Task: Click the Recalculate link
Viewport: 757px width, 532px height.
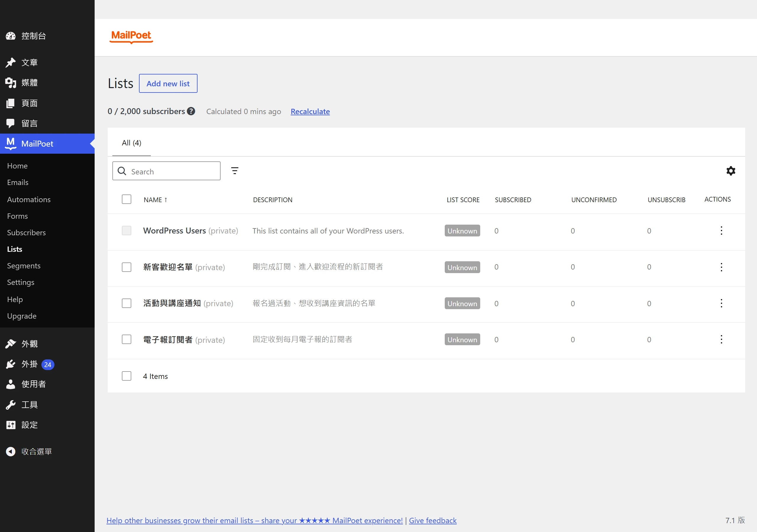Action: tap(310, 111)
